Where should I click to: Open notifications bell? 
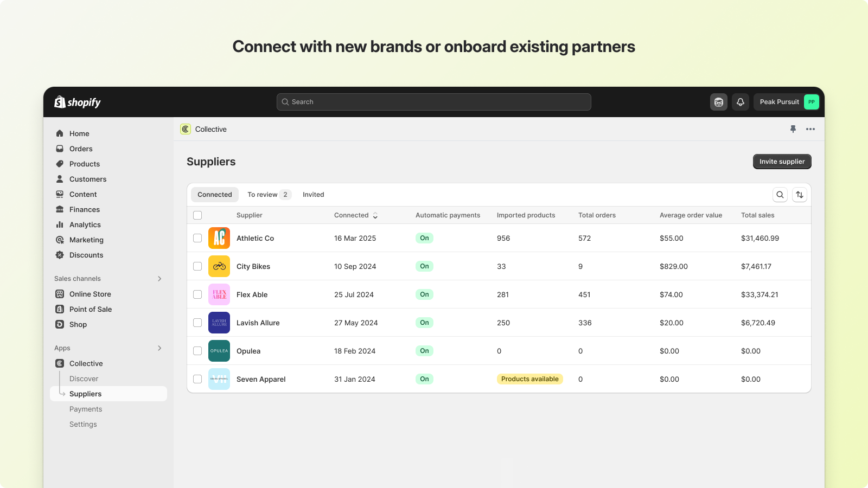click(x=741, y=102)
